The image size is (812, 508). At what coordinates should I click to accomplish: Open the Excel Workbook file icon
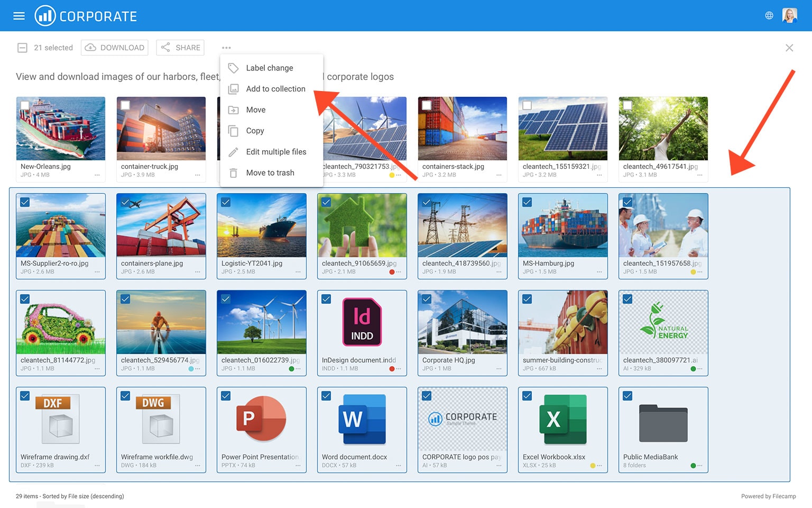point(563,419)
